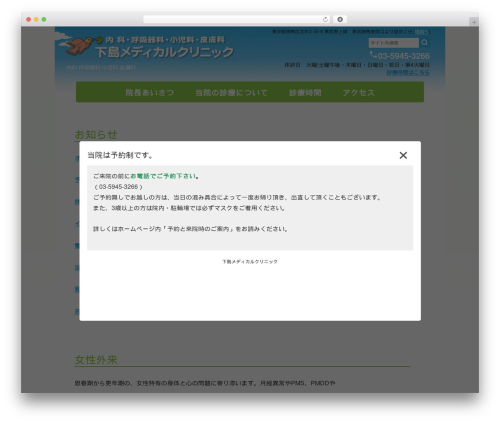Click the yellow minimize window button
500x423 pixels.
36,20
